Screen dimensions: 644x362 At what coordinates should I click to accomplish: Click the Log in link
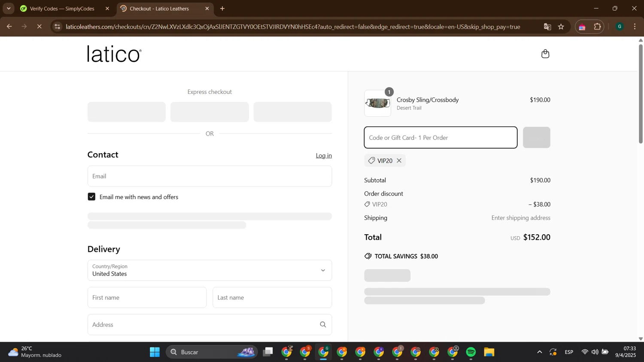pyautogui.click(x=324, y=155)
